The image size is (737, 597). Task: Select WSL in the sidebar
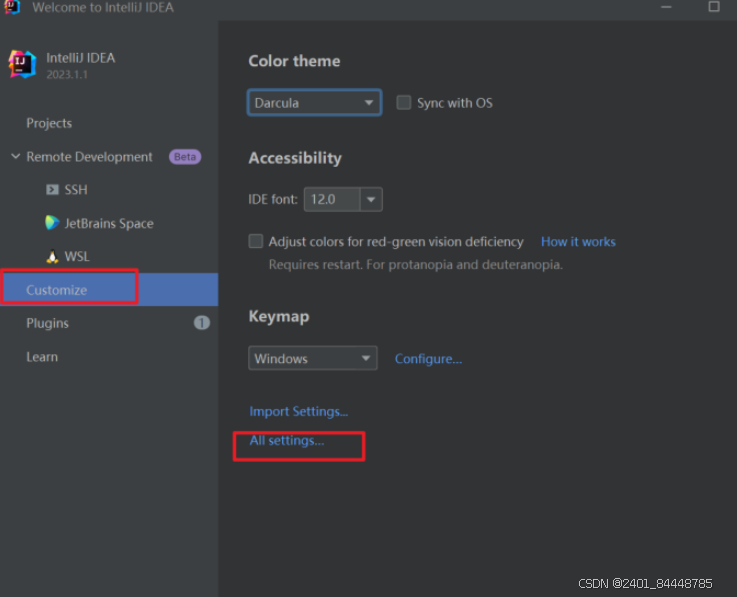[x=77, y=257]
